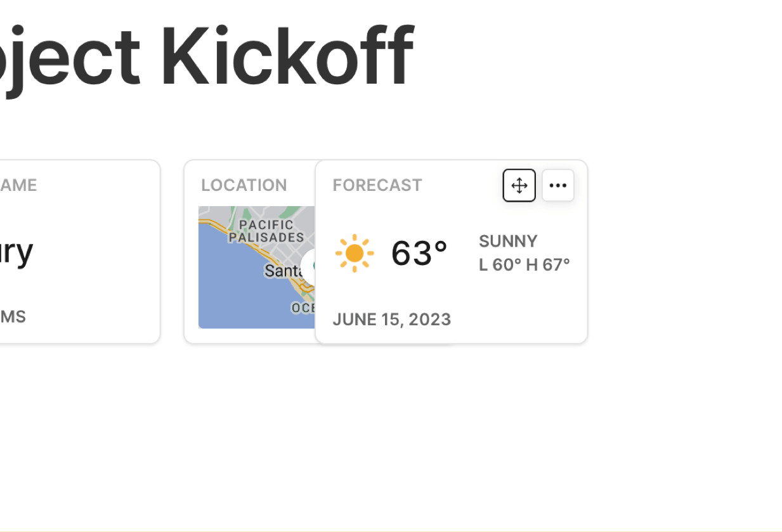Screen dimensions: 782x532
Task: Click the white circular pin on the map
Action: (309, 265)
